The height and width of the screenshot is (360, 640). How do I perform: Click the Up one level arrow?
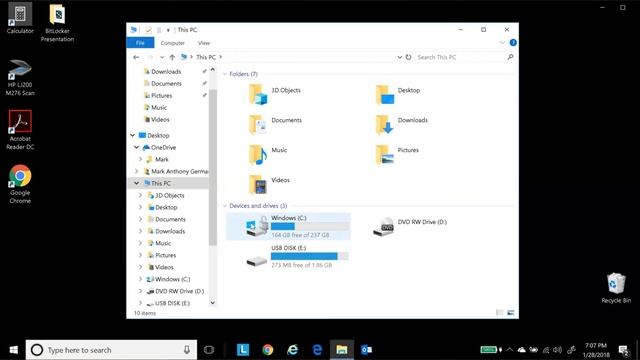(172, 57)
